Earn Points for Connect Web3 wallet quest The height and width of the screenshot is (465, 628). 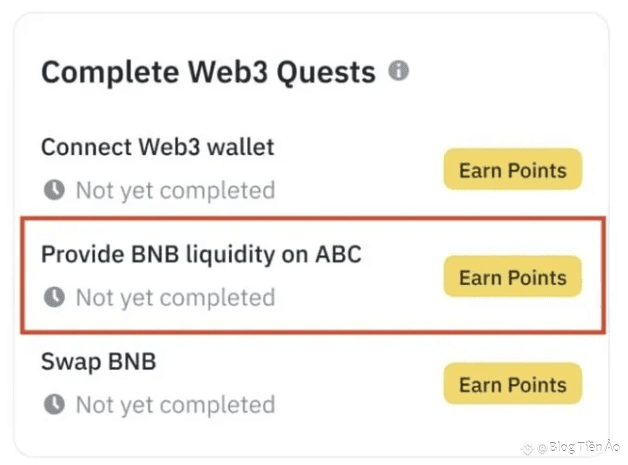click(x=513, y=169)
